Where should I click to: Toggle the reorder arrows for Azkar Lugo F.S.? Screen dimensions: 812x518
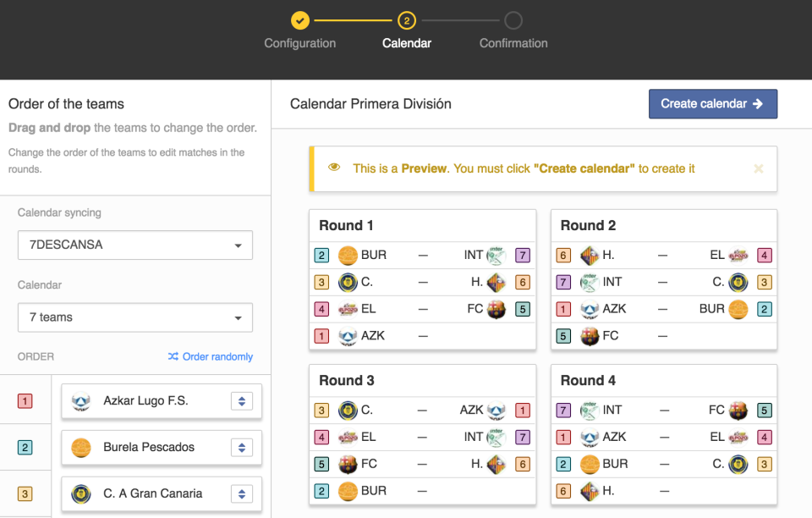point(242,400)
